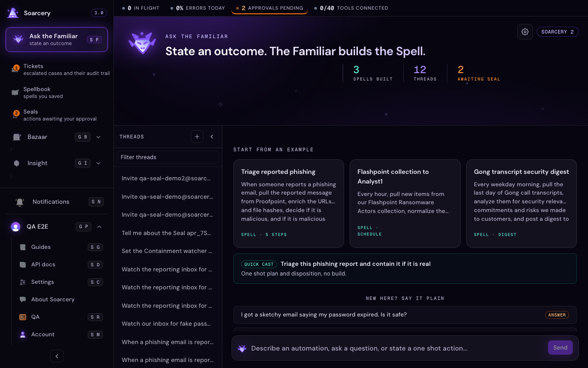Screen dimensions: 588x368
Task: Open Tickets from the sidebar icon
Action: (16, 69)
